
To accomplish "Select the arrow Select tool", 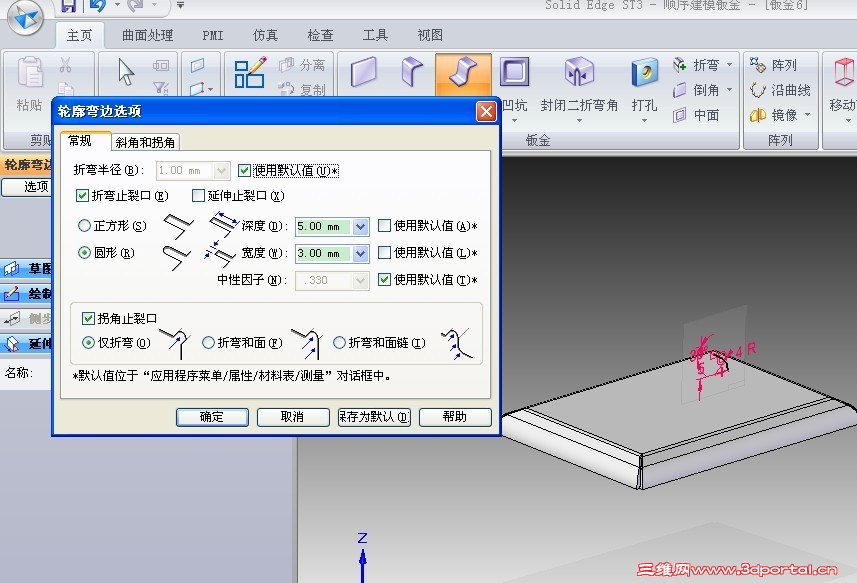I will tap(126, 72).
